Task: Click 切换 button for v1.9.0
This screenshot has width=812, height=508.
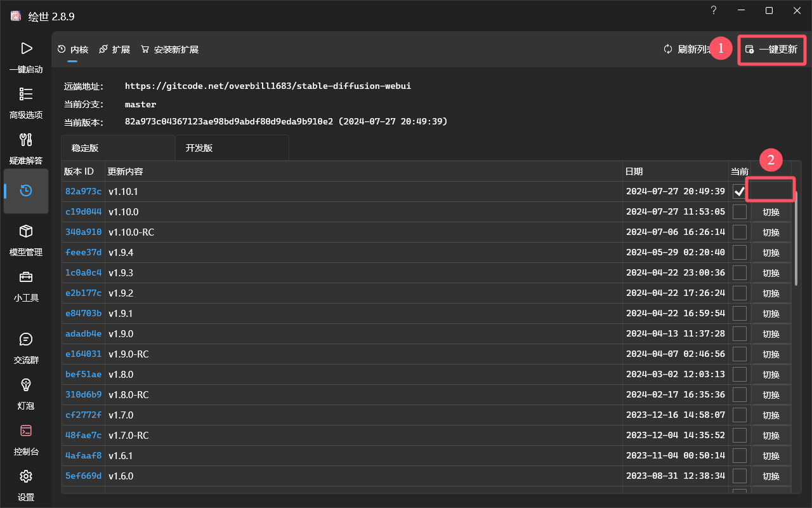Action: (x=771, y=334)
